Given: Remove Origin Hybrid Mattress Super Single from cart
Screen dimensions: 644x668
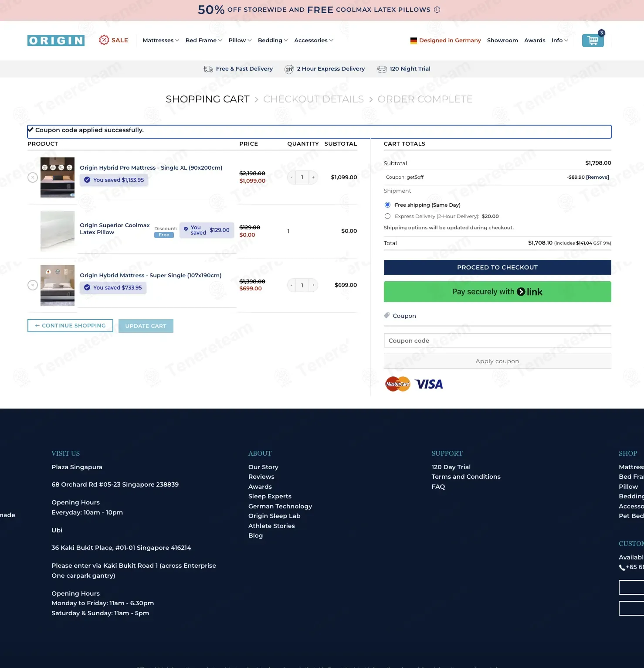Looking at the screenshot, I should [x=33, y=285].
